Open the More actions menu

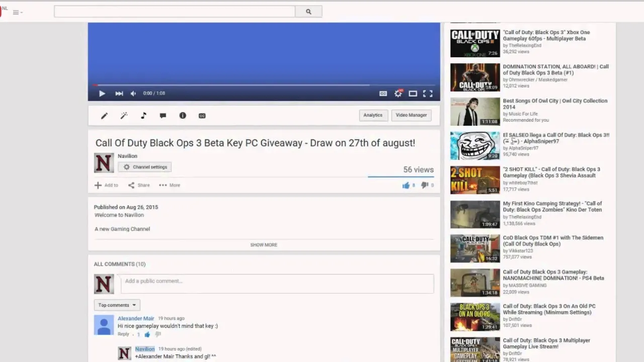tap(170, 185)
